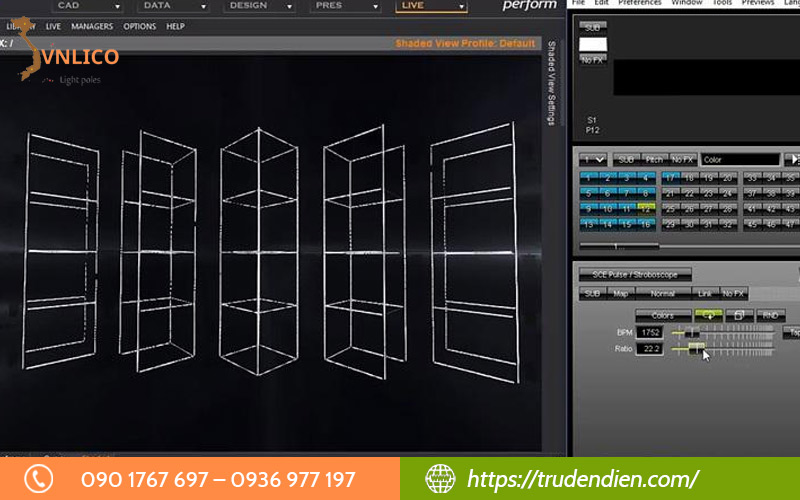
Task: Select storage place 22
Action: tap(689, 193)
